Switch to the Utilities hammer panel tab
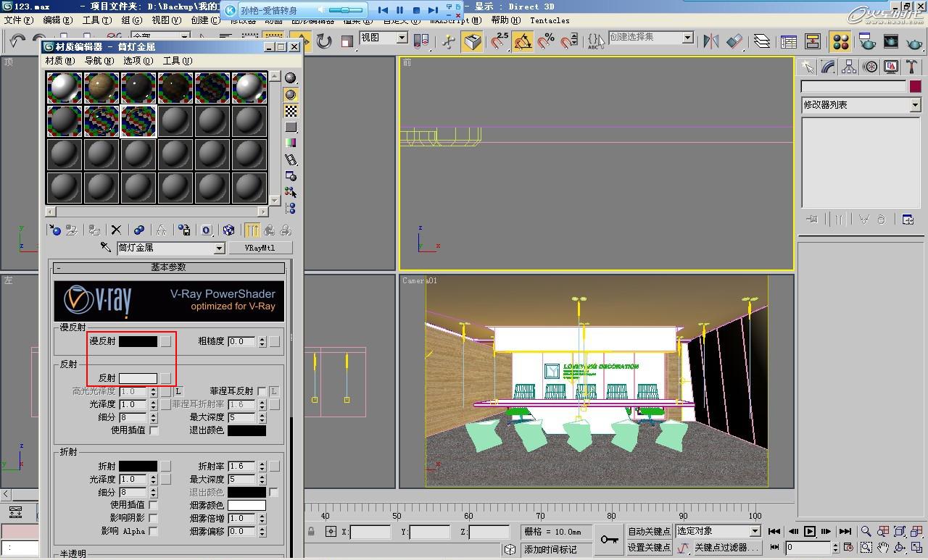The image size is (928, 560). 912,67
